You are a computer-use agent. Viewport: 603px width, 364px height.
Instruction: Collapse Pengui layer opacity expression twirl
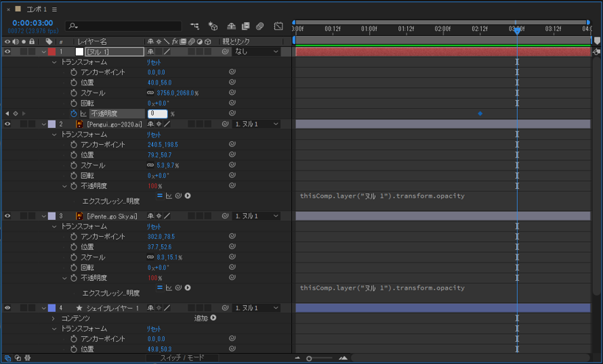tap(64, 186)
